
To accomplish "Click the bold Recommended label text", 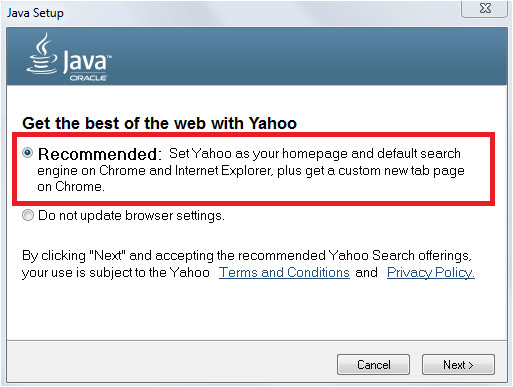I will click(100, 154).
